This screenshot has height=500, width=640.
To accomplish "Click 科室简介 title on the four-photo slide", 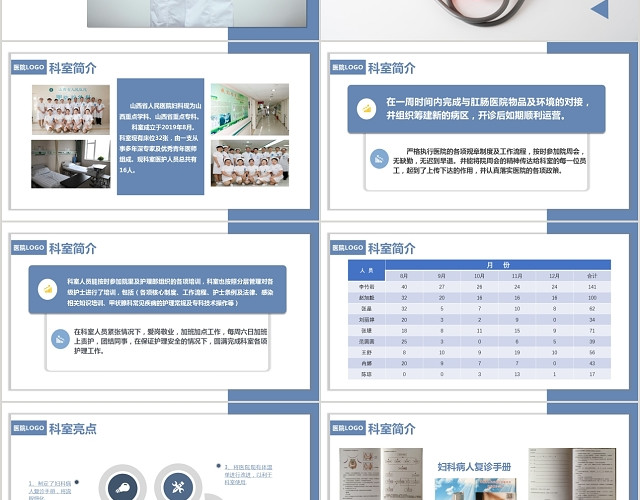I will point(73,68).
